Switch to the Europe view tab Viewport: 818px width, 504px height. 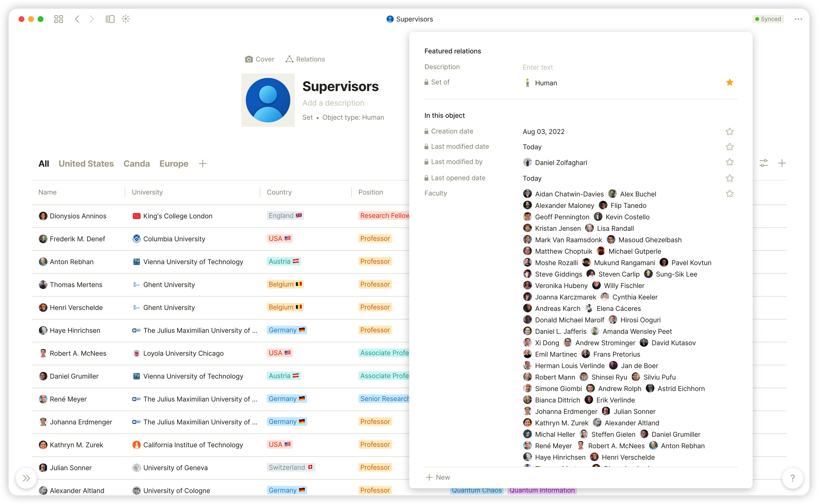174,164
